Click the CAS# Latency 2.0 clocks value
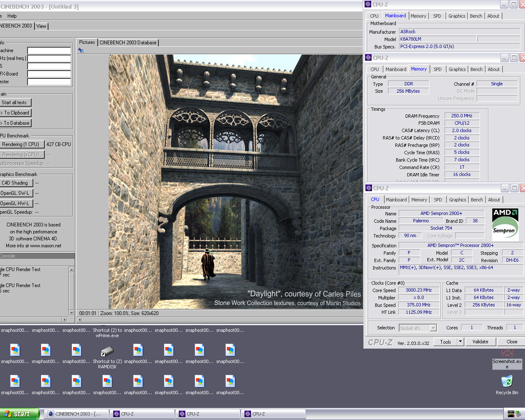Image resolution: width=525 pixels, height=420 pixels. 462,130
